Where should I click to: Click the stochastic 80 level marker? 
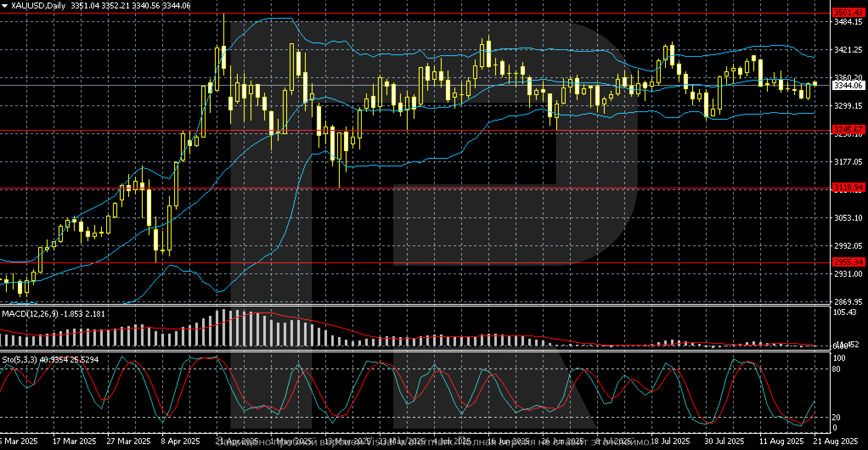click(836, 369)
